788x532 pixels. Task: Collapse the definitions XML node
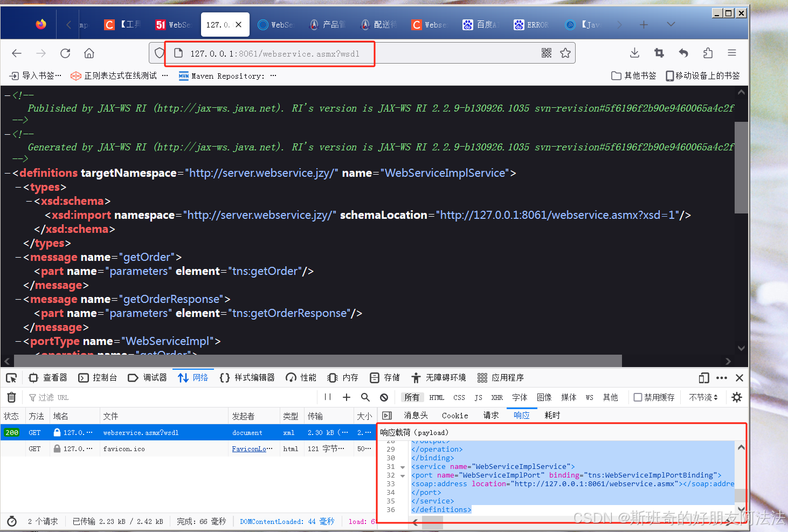tap(8, 173)
